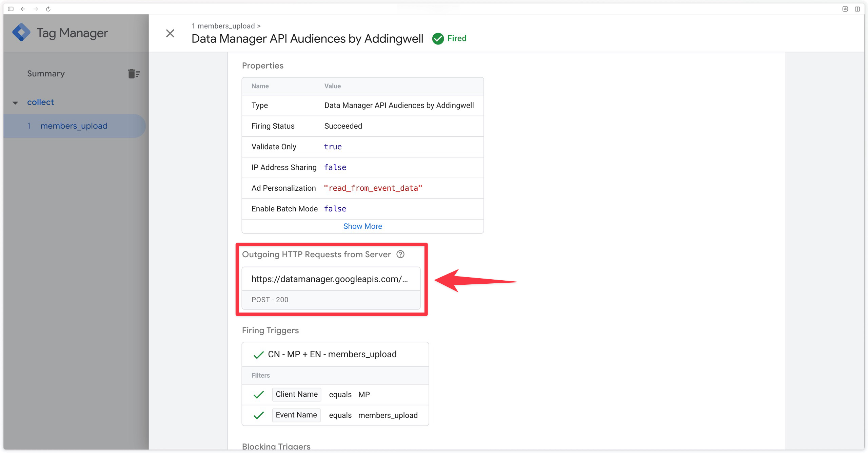Select the Enable Batch Mode false value
868x453 pixels.
coord(335,209)
